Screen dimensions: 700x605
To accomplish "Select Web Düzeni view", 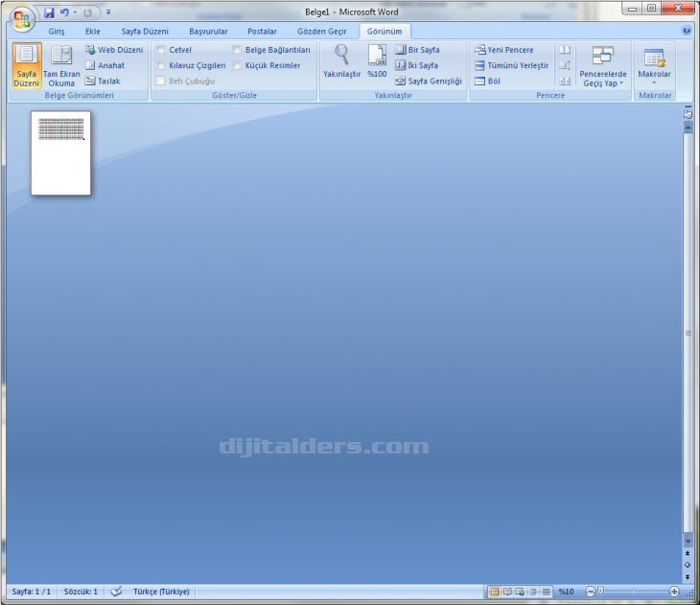I will [x=114, y=50].
